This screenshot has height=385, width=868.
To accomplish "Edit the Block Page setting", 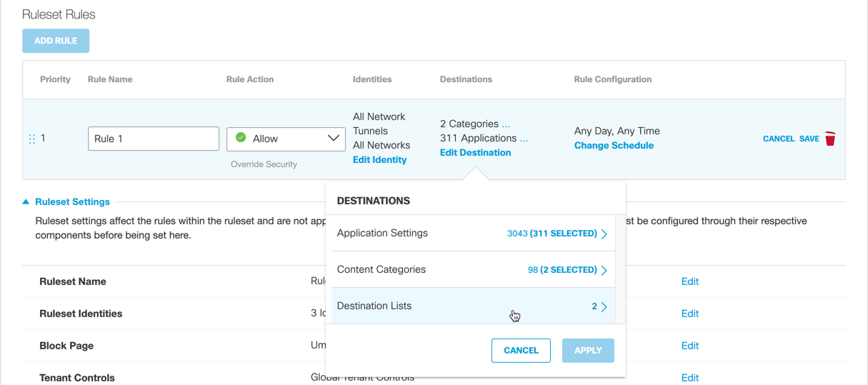I will pyautogui.click(x=689, y=346).
